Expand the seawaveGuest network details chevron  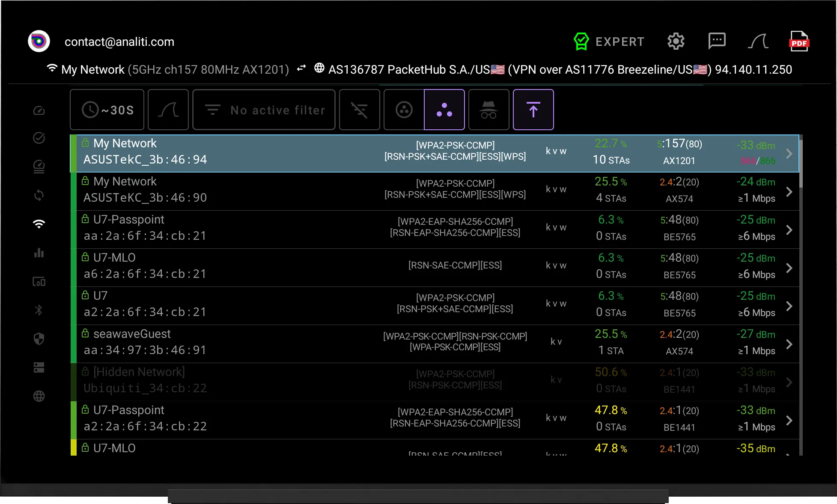(789, 344)
